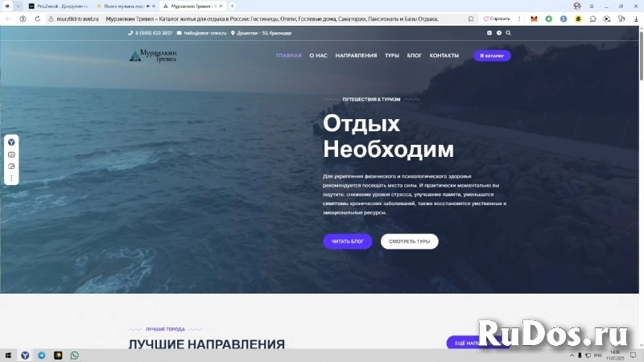644x362 pixels.
Task: Click the search magnifier icon in site header
Action: (x=508, y=33)
